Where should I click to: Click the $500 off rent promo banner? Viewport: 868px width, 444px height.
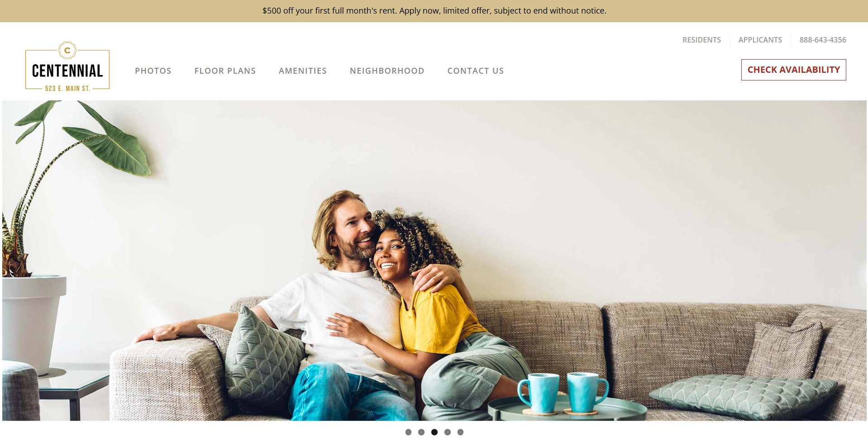point(434,11)
